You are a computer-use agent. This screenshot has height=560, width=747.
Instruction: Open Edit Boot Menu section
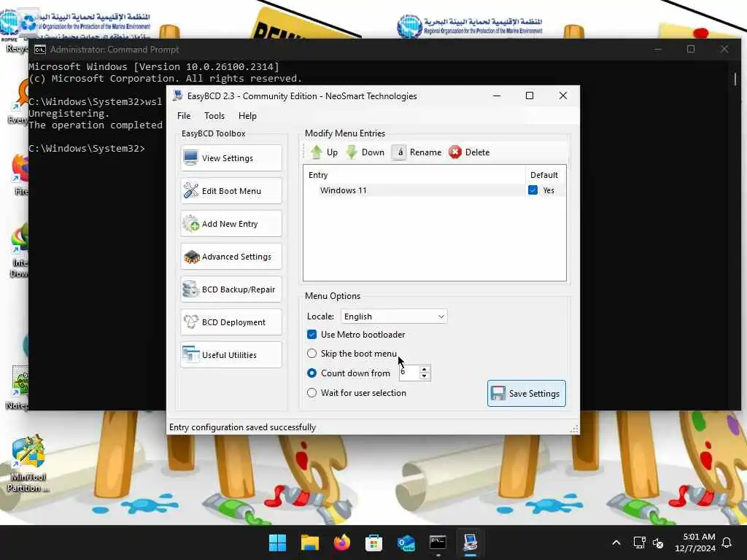point(231,191)
